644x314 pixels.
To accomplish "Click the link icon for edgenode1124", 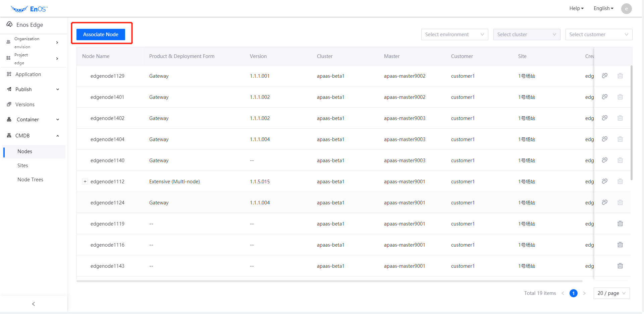I will pyautogui.click(x=604, y=202).
